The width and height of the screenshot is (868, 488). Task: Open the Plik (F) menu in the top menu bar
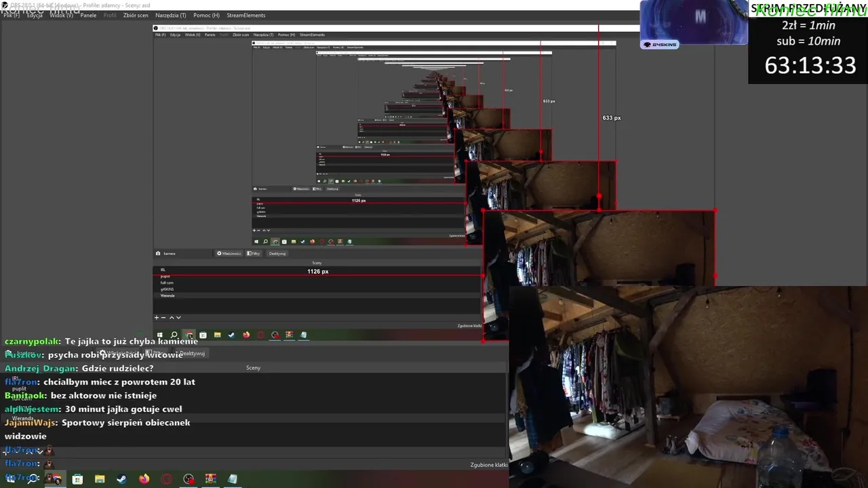[12, 15]
